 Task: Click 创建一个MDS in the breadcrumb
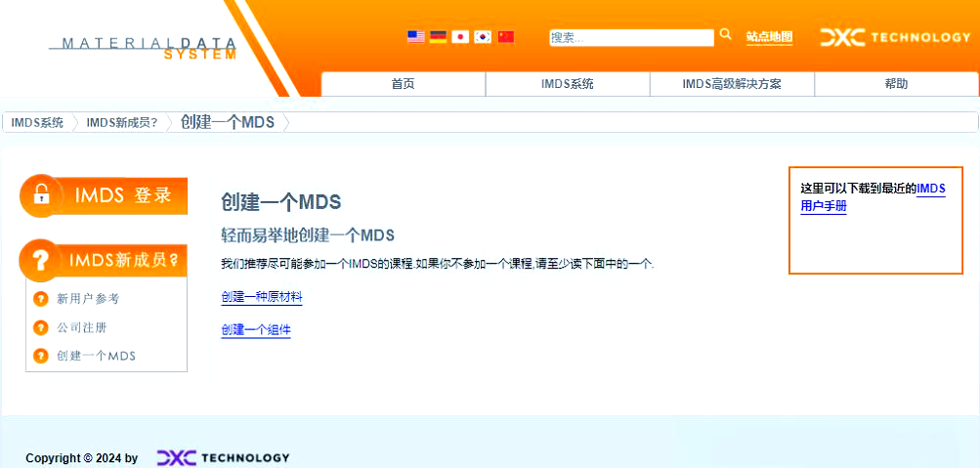click(228, 122)
